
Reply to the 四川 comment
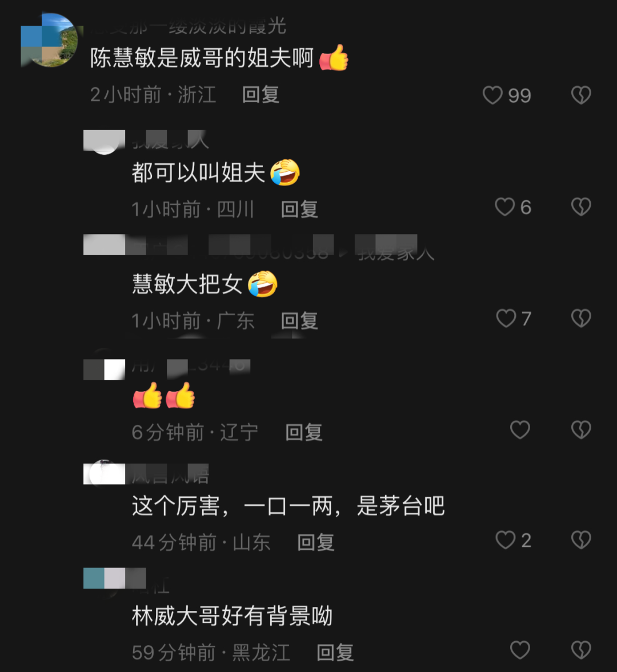[299, 209]
